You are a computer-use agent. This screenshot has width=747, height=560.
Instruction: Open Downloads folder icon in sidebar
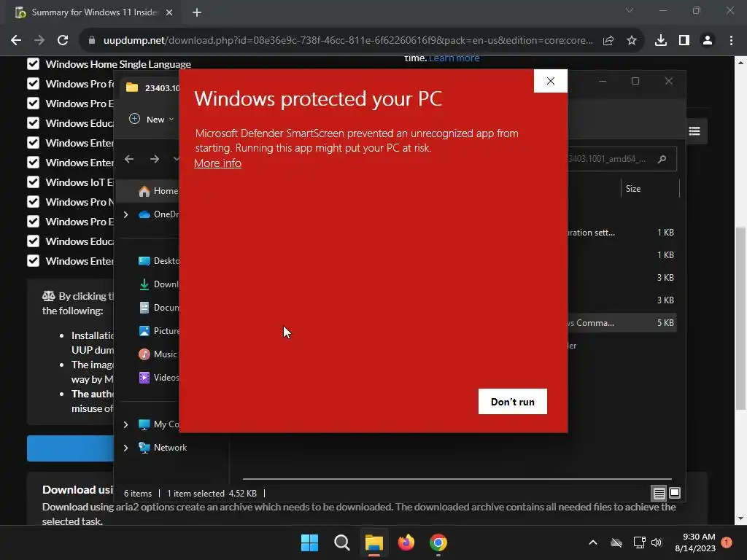click(144, 284)
